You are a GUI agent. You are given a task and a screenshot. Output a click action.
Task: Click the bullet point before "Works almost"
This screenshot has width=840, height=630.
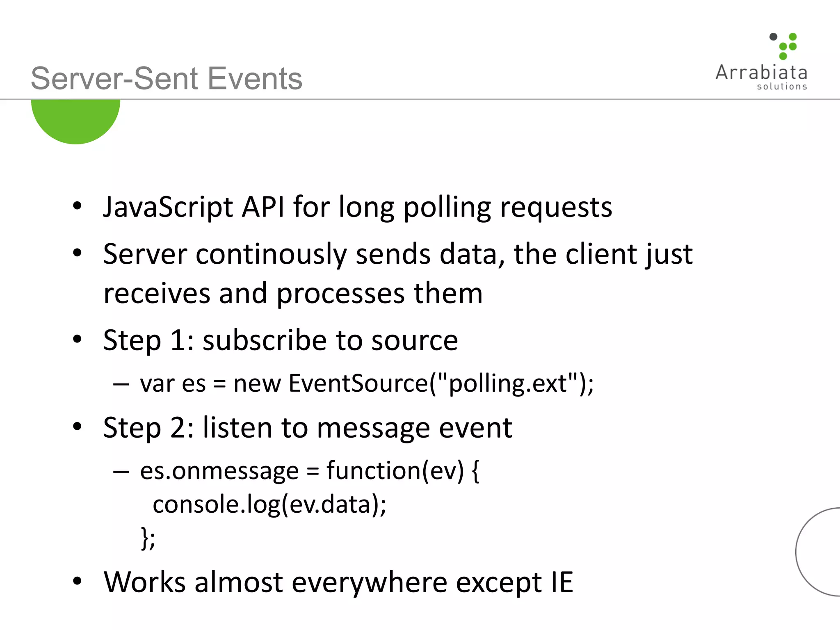click(x=77, y=581)
